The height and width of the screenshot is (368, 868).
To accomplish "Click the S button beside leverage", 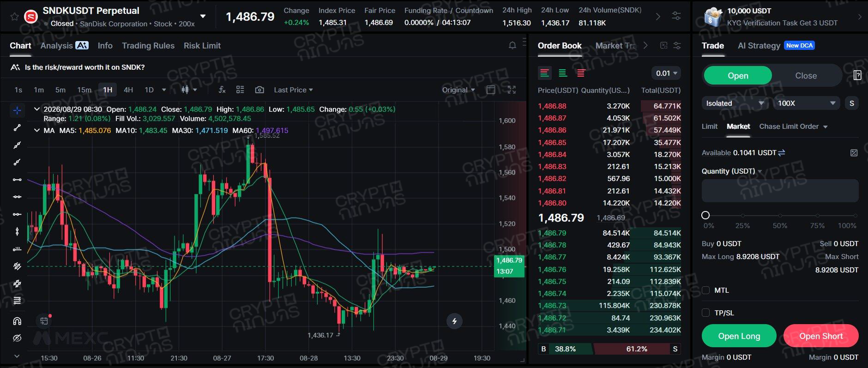I will pos(852,103).
